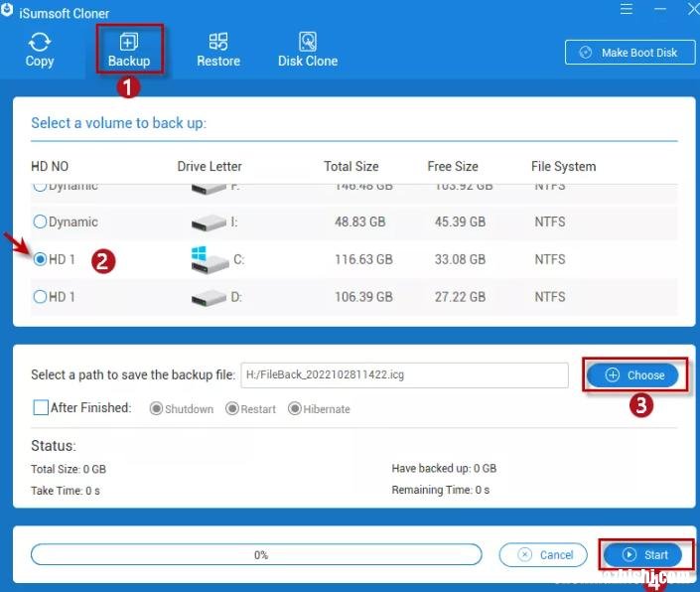Choose the Restart radio option
Viewport: 700px width, 592px height.
[x=232, y=408]
